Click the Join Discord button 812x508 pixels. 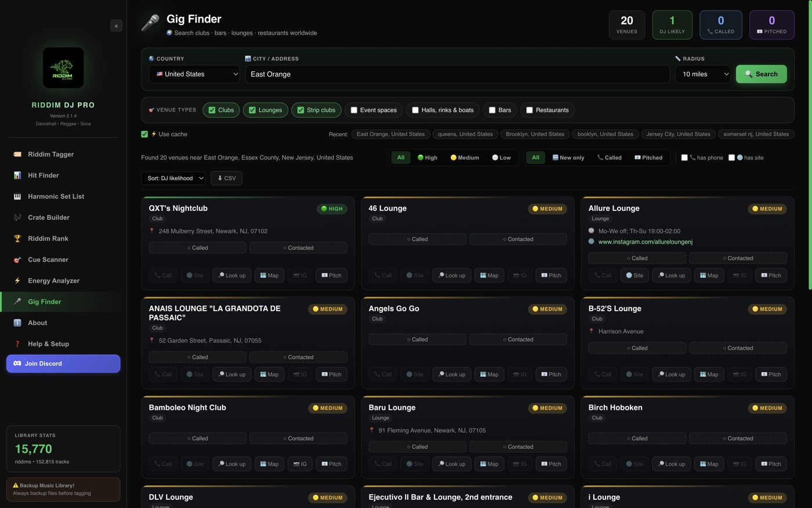pyautogui.click(x=63, y=363)
